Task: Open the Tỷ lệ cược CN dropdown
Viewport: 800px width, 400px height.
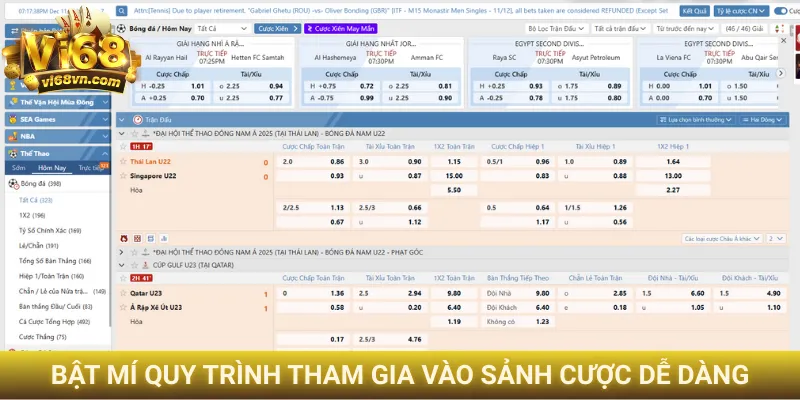Action: [x=741, y=11]
